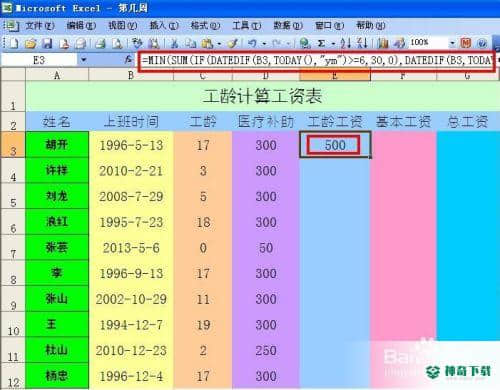Open the Chart Wizard icon

pyautogui.click(x=383, y=43)
